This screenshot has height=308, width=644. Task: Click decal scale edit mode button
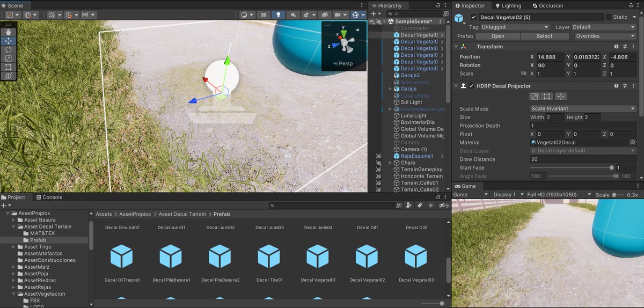(535, 97)
